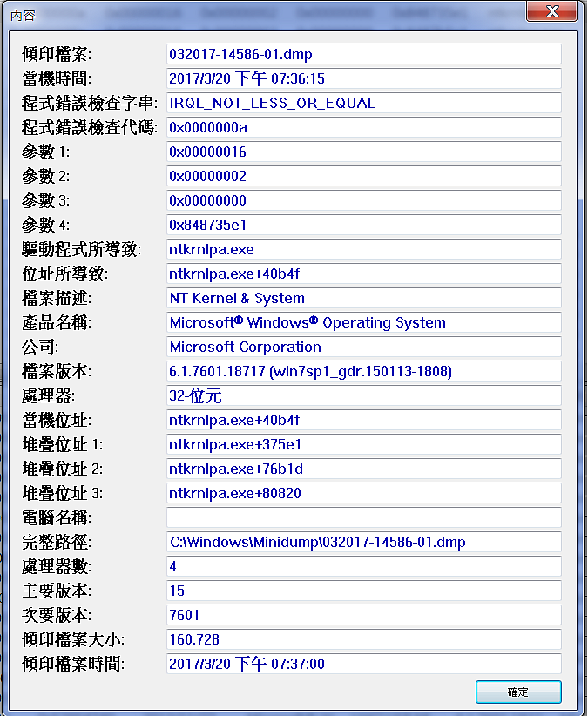588x716 pixels.
Task: Click 堆疊位址 1 field ntkrnlpa.exe+375e1
Action: [x=364, y=444]
